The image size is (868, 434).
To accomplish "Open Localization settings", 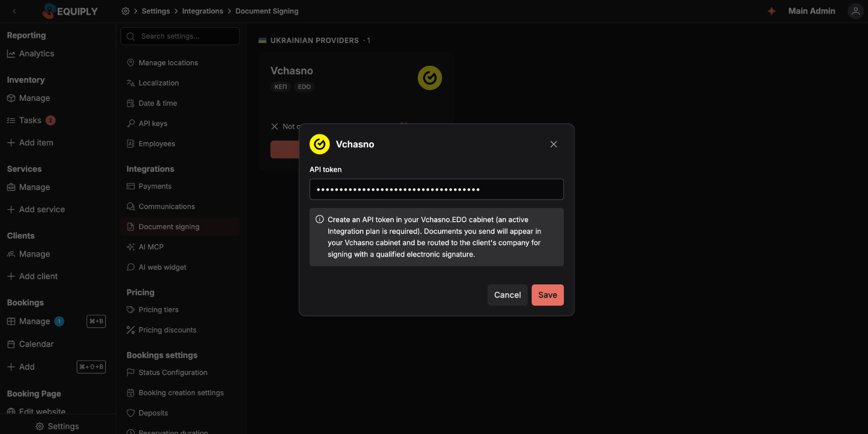I will pos(153,83).
